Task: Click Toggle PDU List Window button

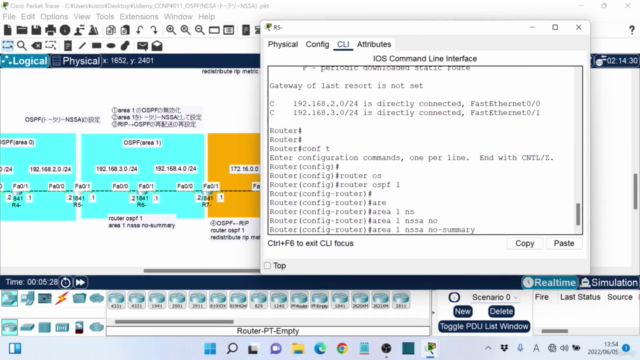Action: (484, 326)
